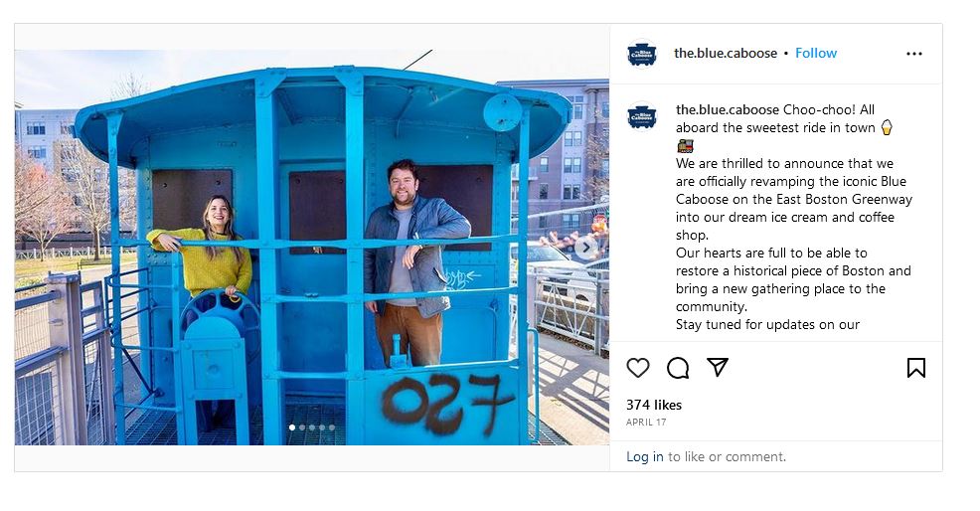
Task: Share the post with the paper plane icon
Action: 718,367
